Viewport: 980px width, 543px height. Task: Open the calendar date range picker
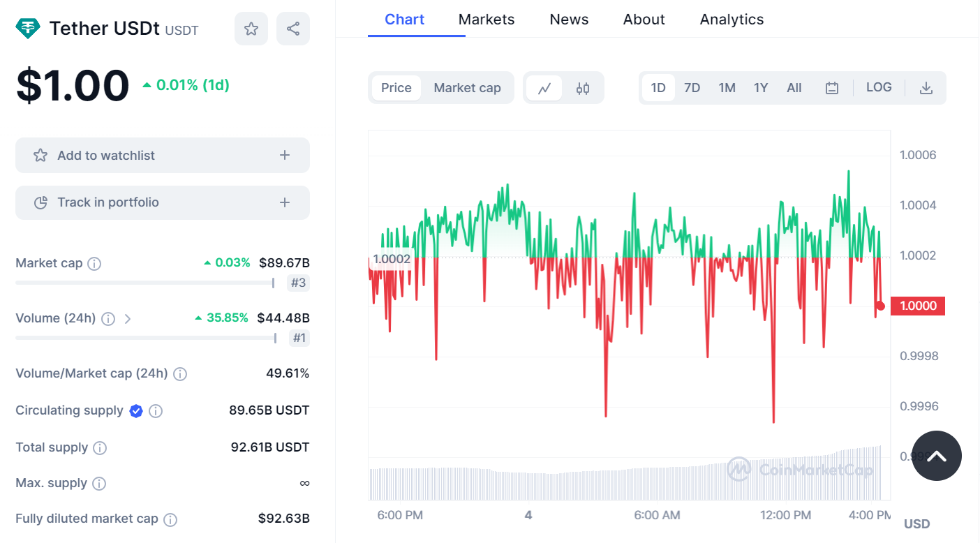pos(831,88)
